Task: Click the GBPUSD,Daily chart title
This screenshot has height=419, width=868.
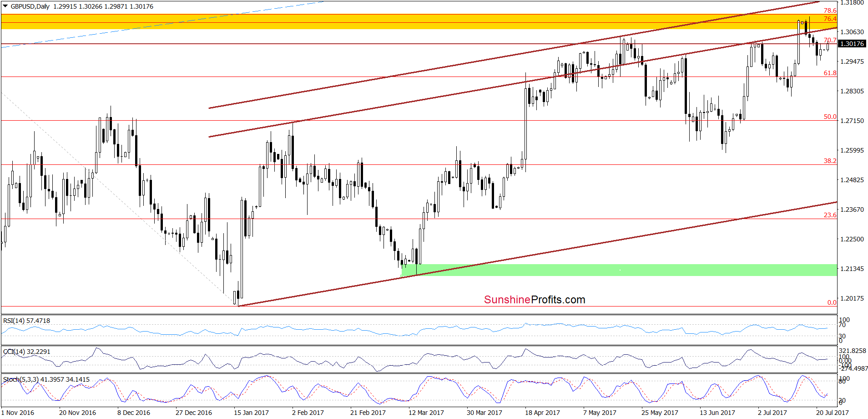Action: tap(30, 6)
